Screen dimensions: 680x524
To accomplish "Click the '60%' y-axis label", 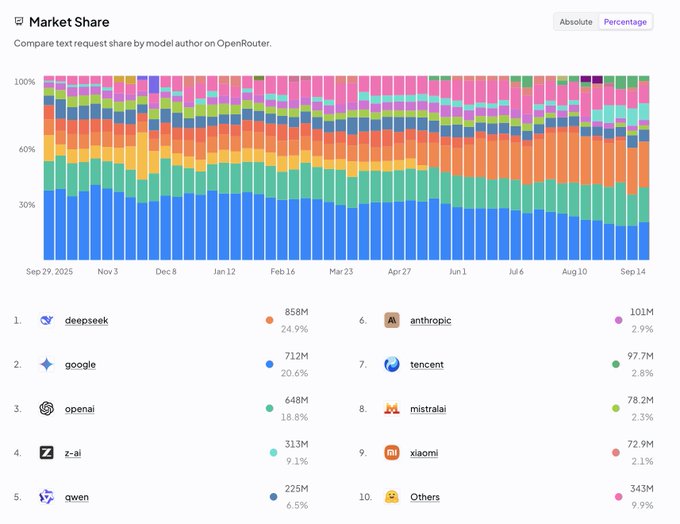I will click(27, 149).
